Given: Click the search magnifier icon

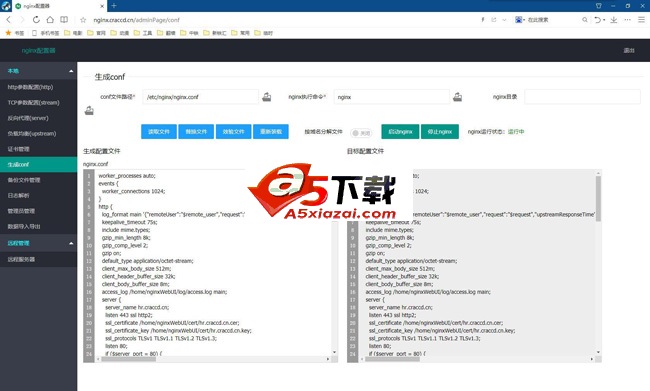Looking at the screenshot, I should coord(585,19).
